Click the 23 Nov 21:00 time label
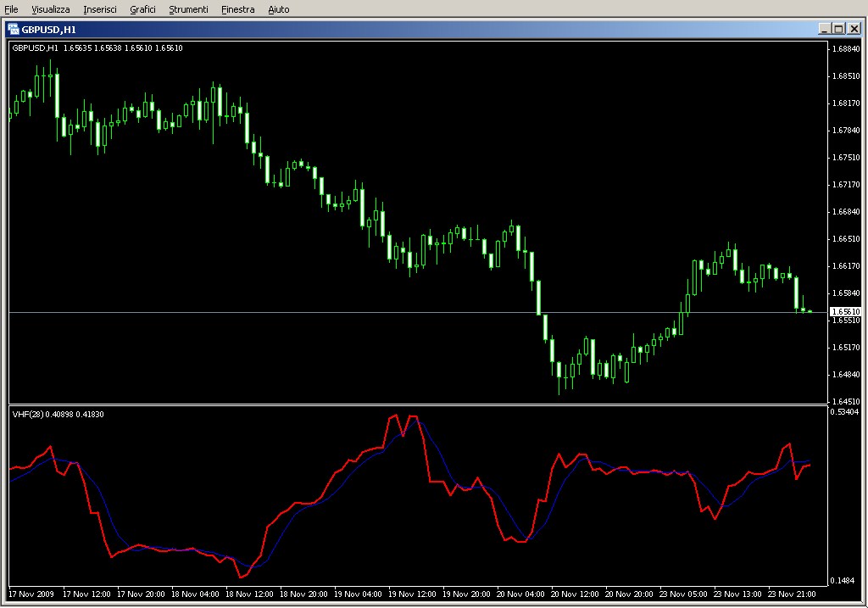868x608 pixels. coord(792,594)
